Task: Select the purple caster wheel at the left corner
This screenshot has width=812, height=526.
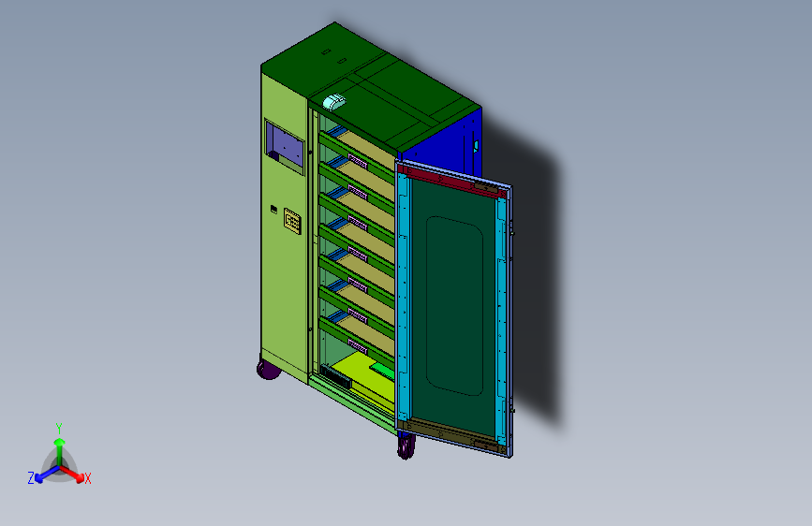Action: coord(268,370)
